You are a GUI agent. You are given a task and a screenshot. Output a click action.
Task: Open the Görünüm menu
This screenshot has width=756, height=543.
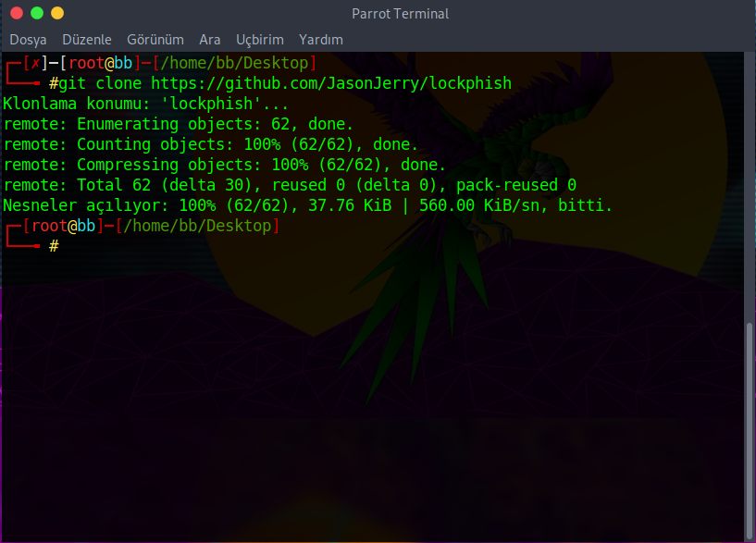155,40
